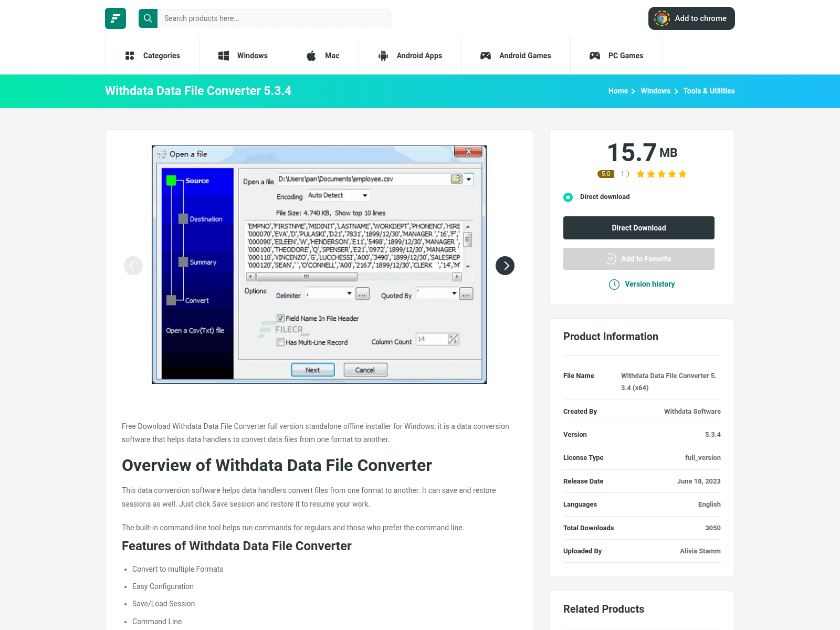
Task: Click the green search magnifier button
Action: 148,18
